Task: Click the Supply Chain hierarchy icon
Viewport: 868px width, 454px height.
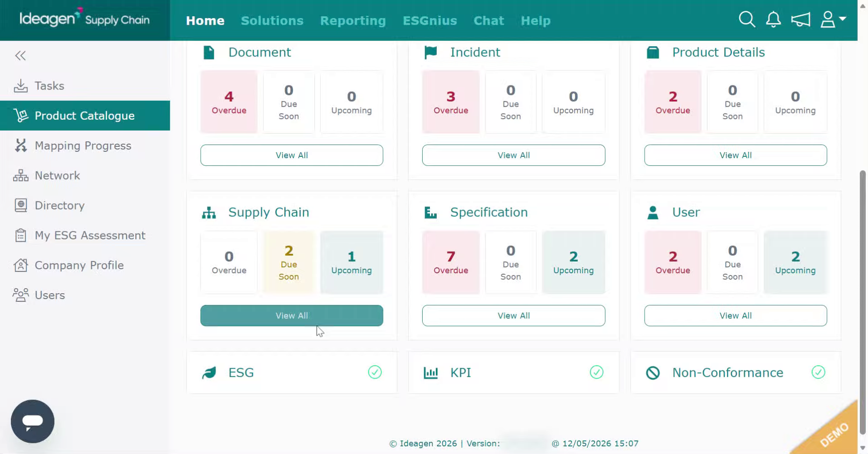Action: 209,212
